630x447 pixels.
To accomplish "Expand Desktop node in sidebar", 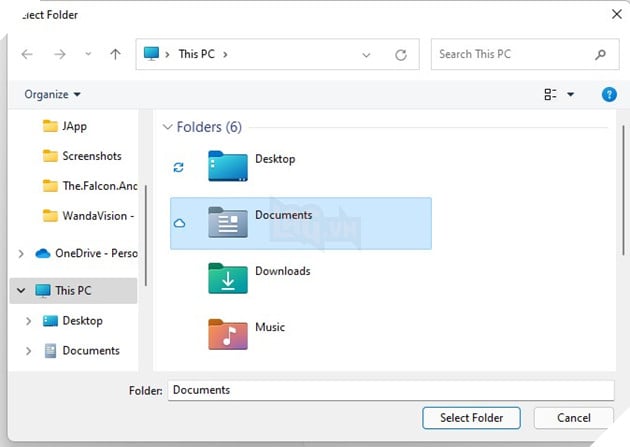I will 28,321.
